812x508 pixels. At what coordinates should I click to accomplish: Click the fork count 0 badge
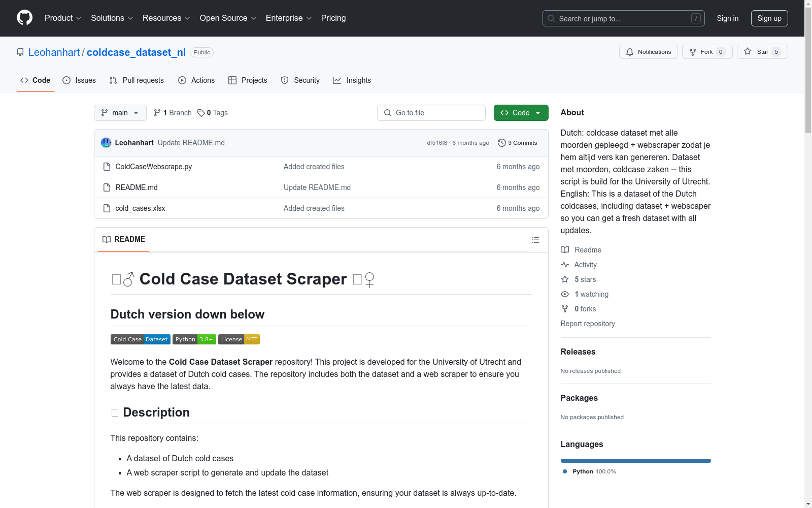[x=721, y=52]
